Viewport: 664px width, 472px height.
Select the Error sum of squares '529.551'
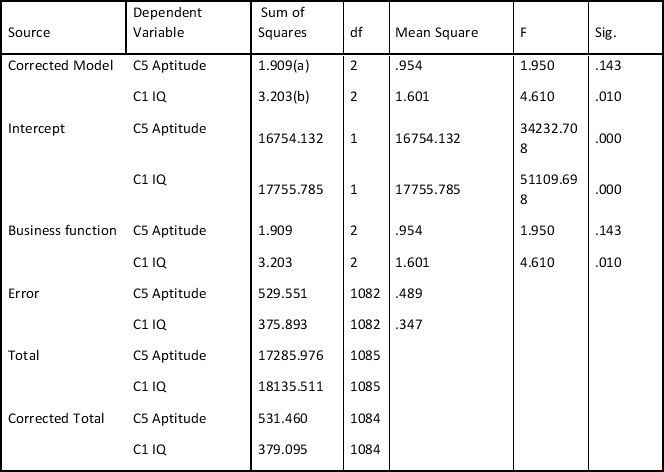(282, 293)
